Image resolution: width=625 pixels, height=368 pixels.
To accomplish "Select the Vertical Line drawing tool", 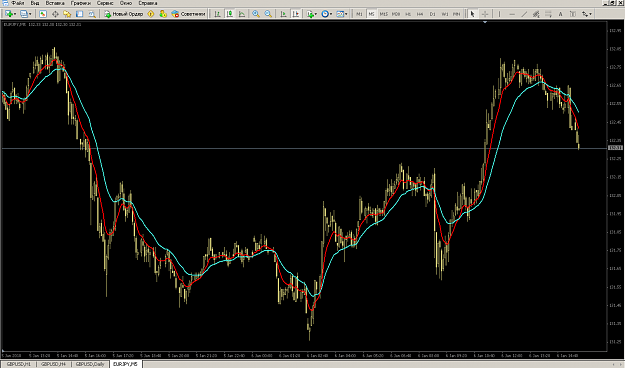I will 499,14.
